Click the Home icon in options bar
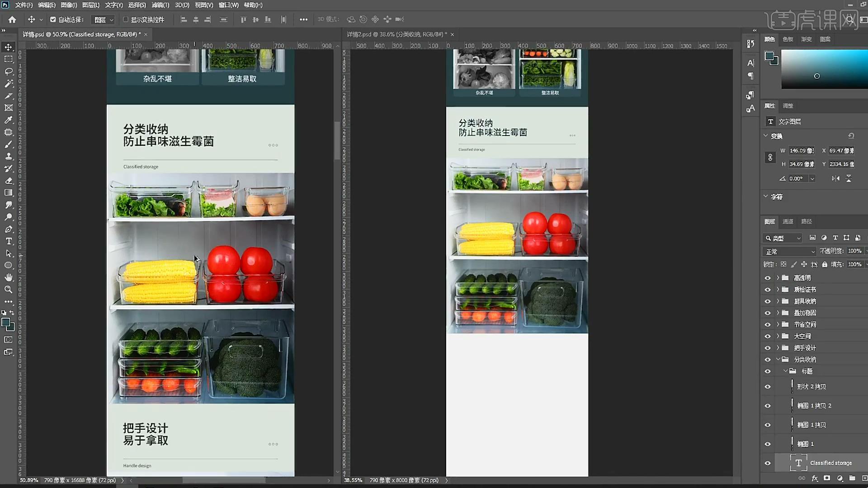The width and height of the screenshot is (868, 488). (12, 19)
